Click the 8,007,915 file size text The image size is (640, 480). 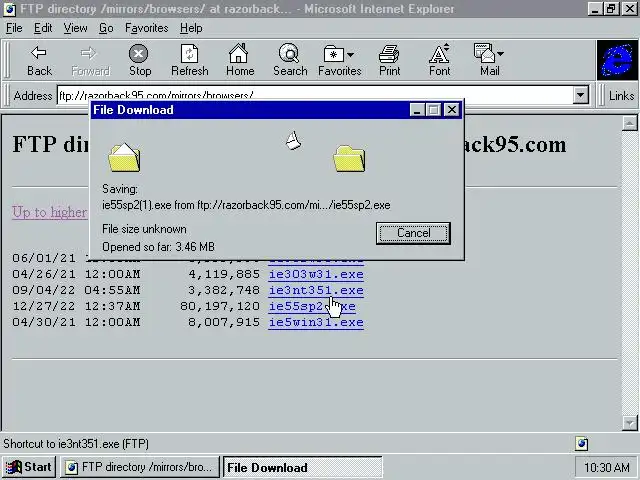224,322
